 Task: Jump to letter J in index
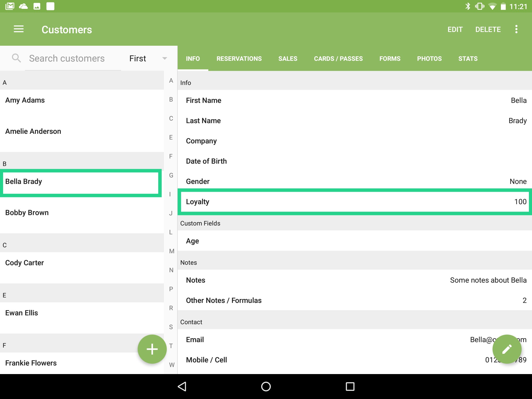pyautogui.click(x=171, y=213)
